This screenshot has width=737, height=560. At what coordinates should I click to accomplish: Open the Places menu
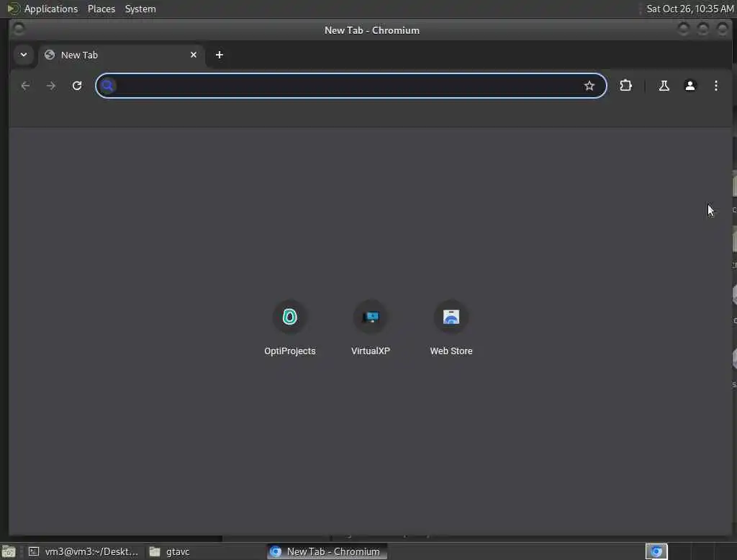click(x=101, y=9)
